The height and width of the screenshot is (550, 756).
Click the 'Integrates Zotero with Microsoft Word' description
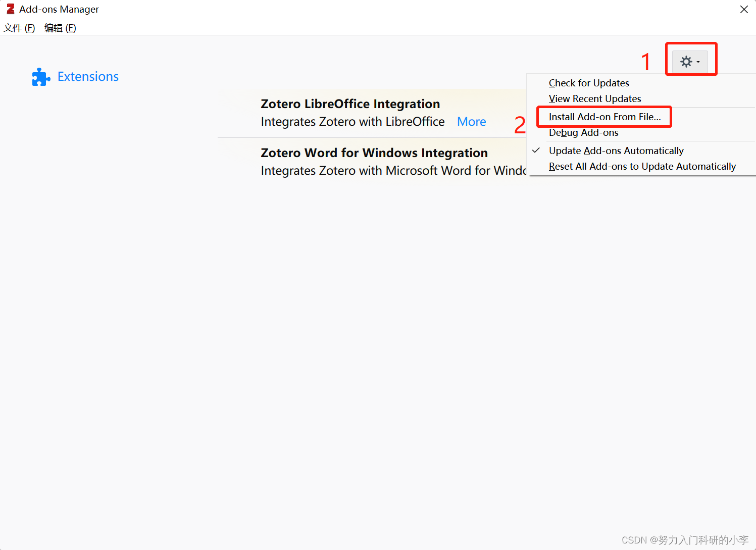click(393, 171)
